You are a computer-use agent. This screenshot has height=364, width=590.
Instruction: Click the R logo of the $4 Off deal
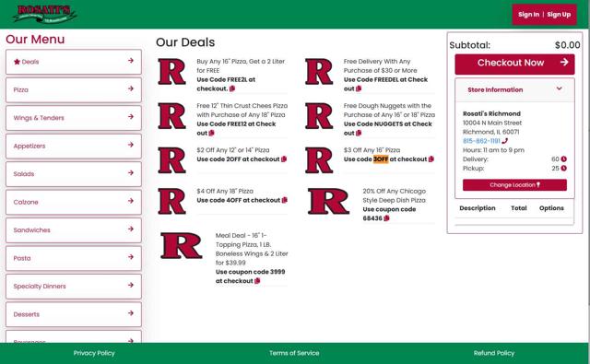coord(172,201)
